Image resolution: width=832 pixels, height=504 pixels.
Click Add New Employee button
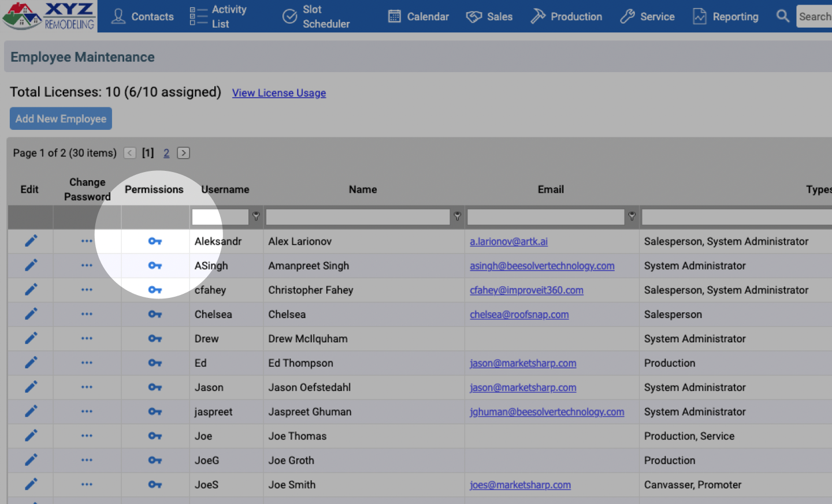61,118
